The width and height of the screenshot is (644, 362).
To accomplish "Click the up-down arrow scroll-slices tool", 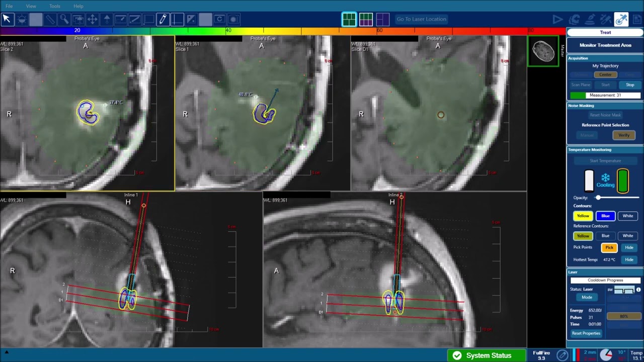I will click(x=106, y=19).
